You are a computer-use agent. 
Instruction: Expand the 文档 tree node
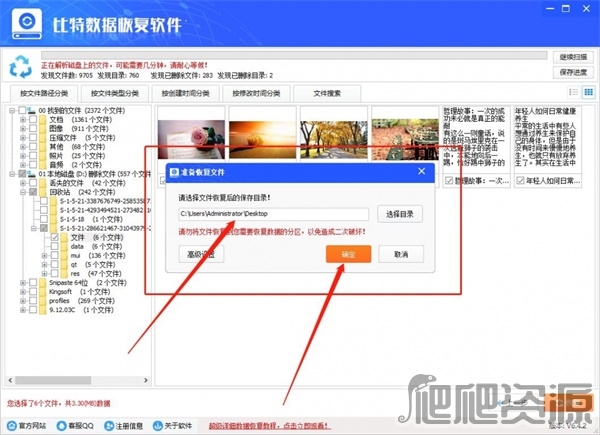click(x=23, y=120)
